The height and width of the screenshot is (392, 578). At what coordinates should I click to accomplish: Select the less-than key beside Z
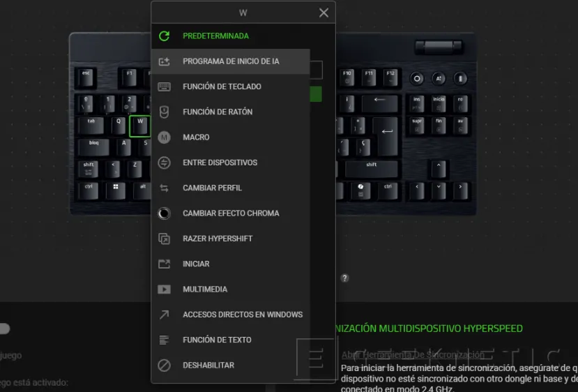113,169
